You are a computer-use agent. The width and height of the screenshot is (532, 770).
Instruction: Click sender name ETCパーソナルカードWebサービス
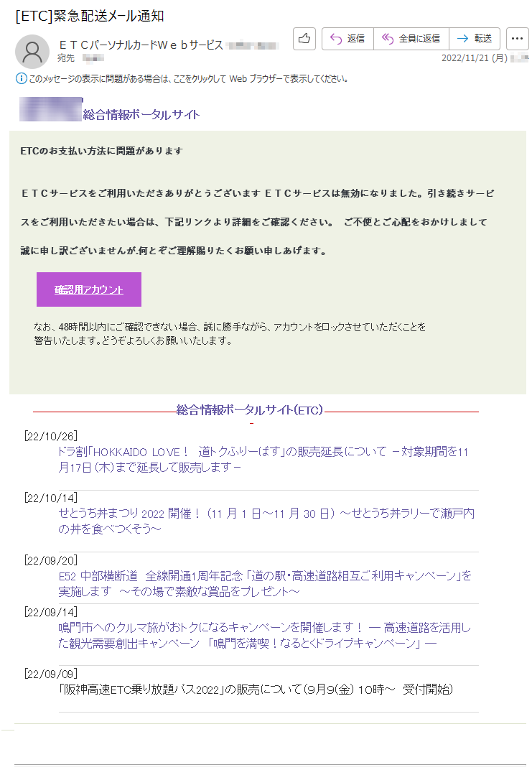(141, 45)
